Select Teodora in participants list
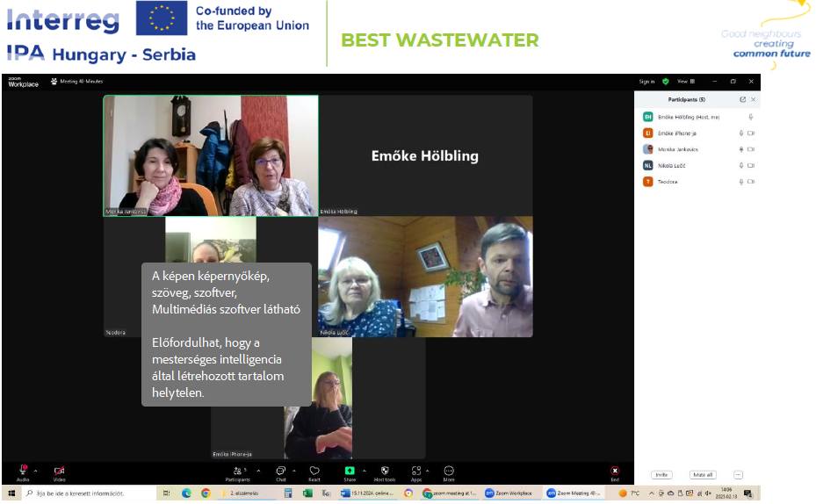816x504 pixels. pyautogui.click(x=697, y=182)
